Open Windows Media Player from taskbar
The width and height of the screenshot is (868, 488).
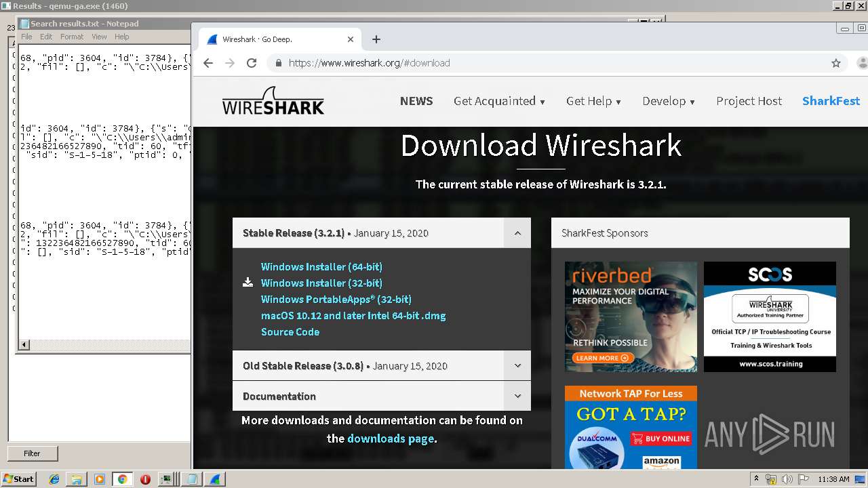[x=100, y=479]
